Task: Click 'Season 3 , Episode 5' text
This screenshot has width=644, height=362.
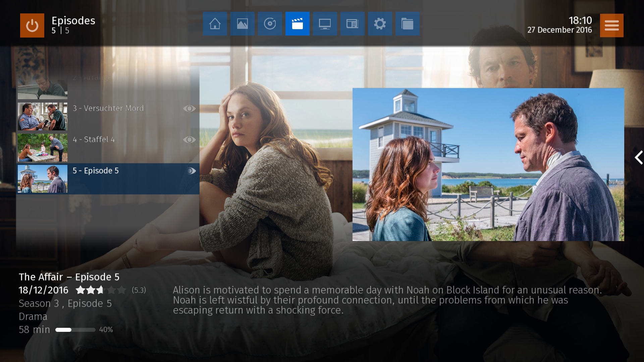Action: [65, 303]
